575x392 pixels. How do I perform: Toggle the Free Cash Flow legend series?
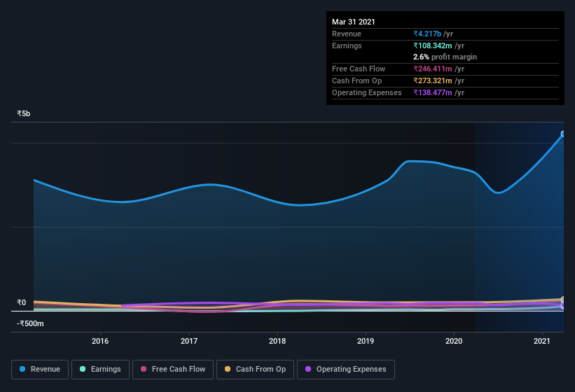pos(173,370)
